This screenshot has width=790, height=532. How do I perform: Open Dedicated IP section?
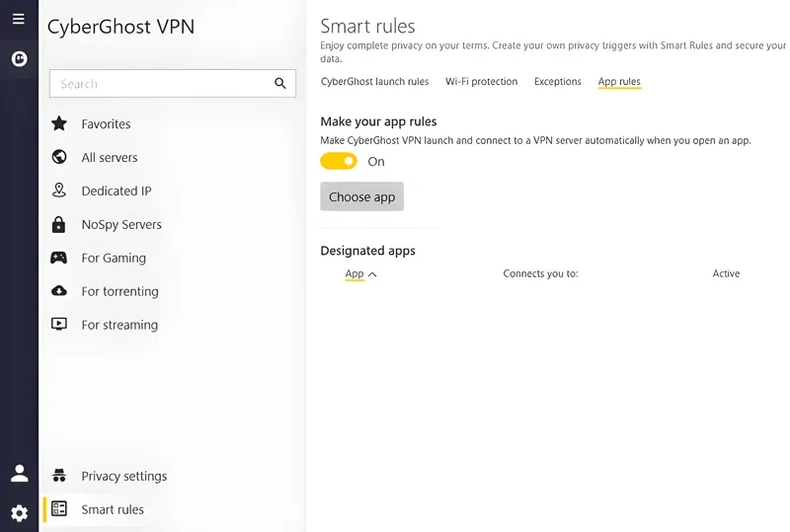click(117, 190)
